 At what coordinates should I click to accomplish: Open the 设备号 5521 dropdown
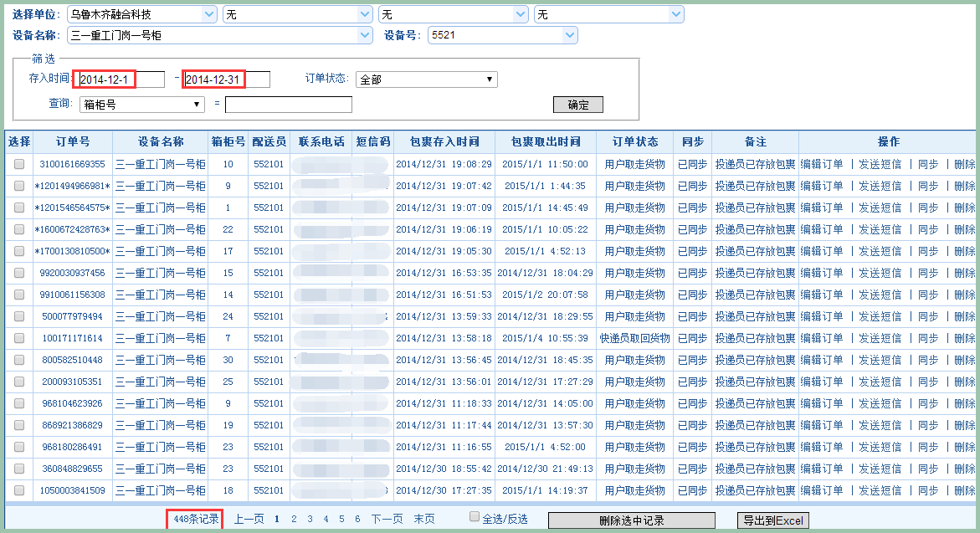pos(502,35)
